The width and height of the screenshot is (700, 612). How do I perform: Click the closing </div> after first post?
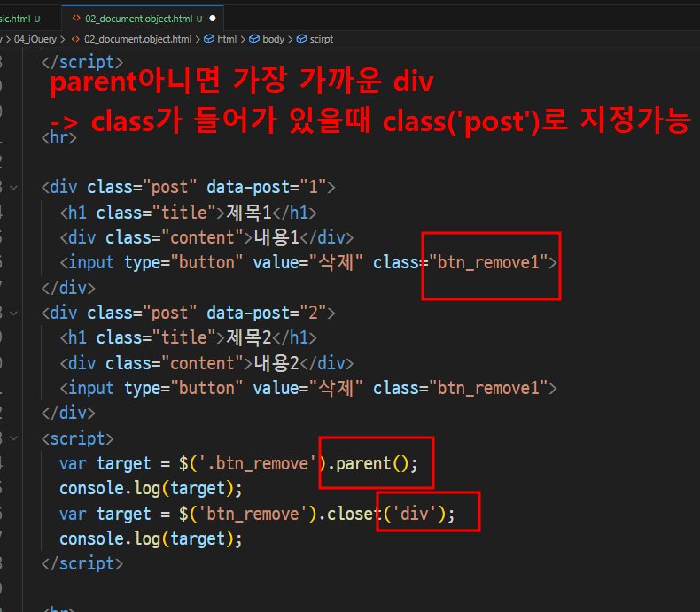[68, 288]
